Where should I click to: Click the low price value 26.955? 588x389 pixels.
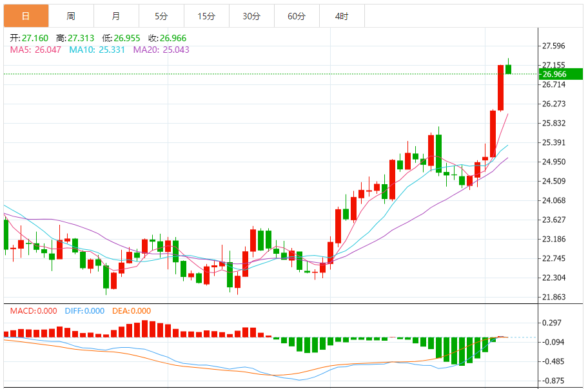coord(127,38)
